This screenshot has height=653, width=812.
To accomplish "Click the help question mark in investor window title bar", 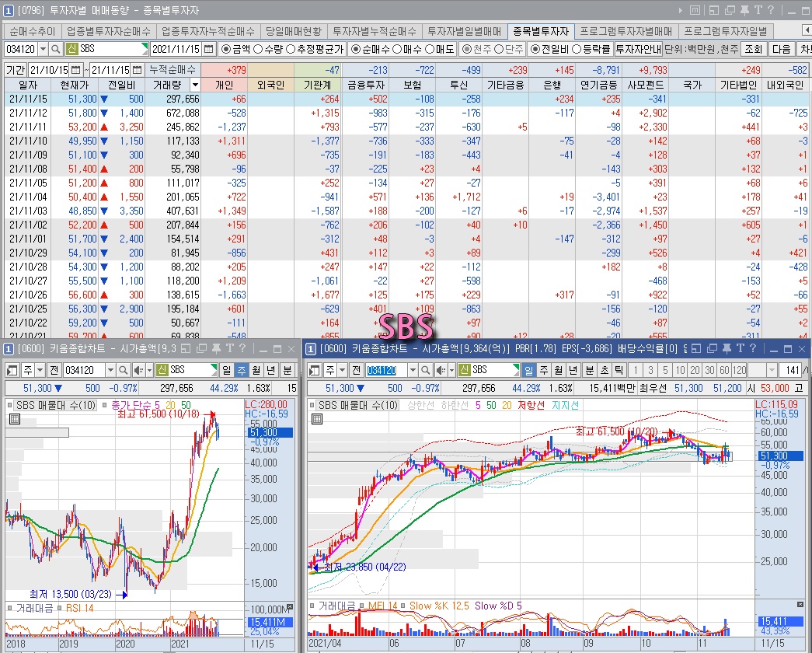I will pos(771,10).
